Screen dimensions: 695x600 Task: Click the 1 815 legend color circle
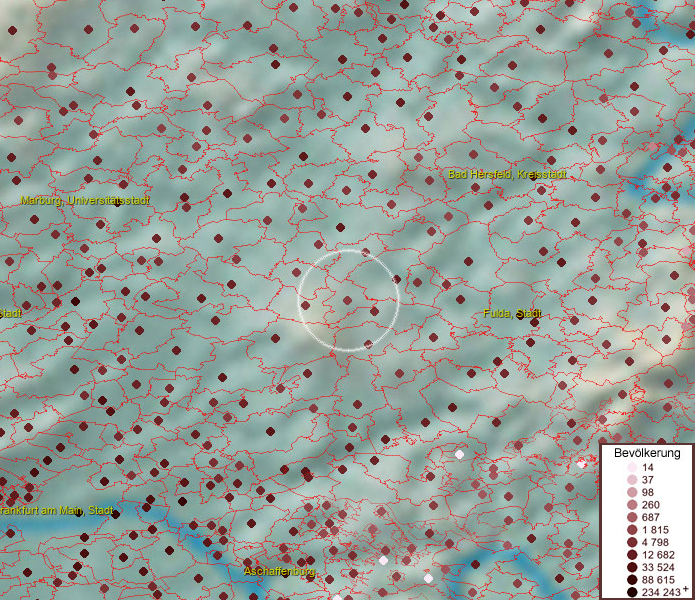632,530
